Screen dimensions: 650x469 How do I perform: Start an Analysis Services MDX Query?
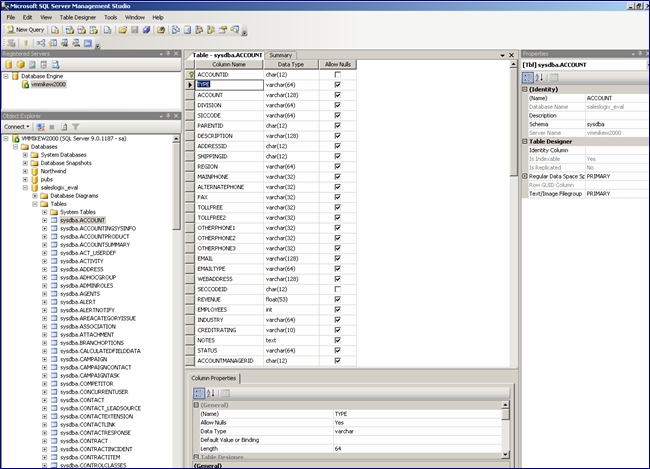point(70,30)
